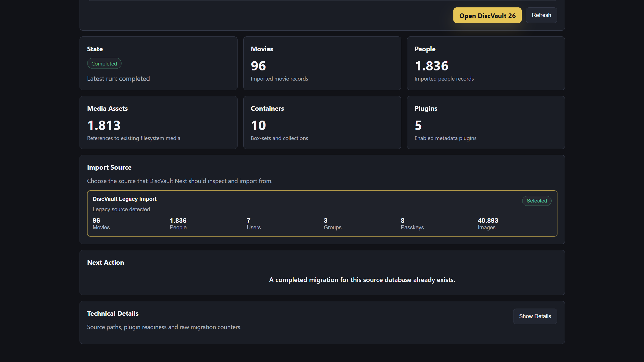Click the 8 Passkeys stat
Viewport: 644px width, 362px height.
(x=412, y=224)
